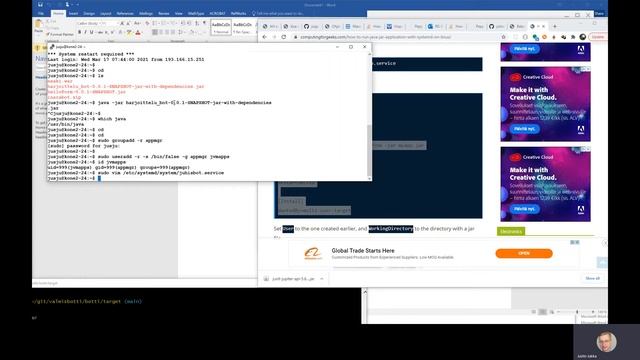Open the browser profile avatar
This screenshot has height=360, width=640.
(583, 37)
